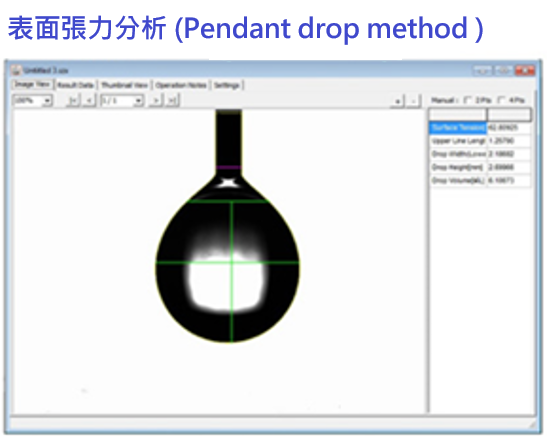
Task: Enable the Manual 2 Pts checkbox
Action: click(x=468, y=100)
